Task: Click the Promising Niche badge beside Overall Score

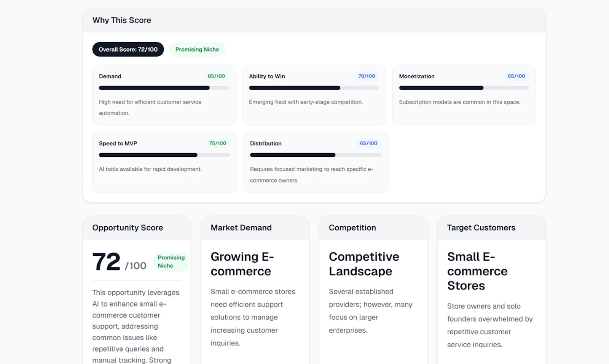Action: 197,49
